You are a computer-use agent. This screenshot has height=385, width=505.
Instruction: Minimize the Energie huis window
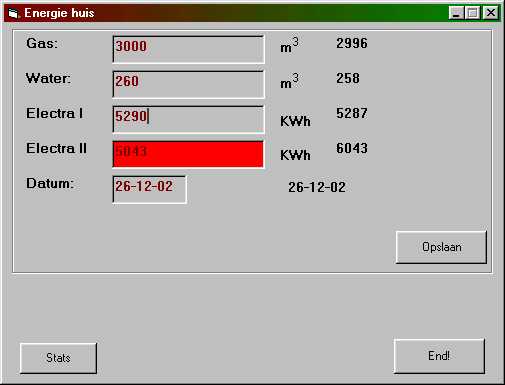coord(456,13)
